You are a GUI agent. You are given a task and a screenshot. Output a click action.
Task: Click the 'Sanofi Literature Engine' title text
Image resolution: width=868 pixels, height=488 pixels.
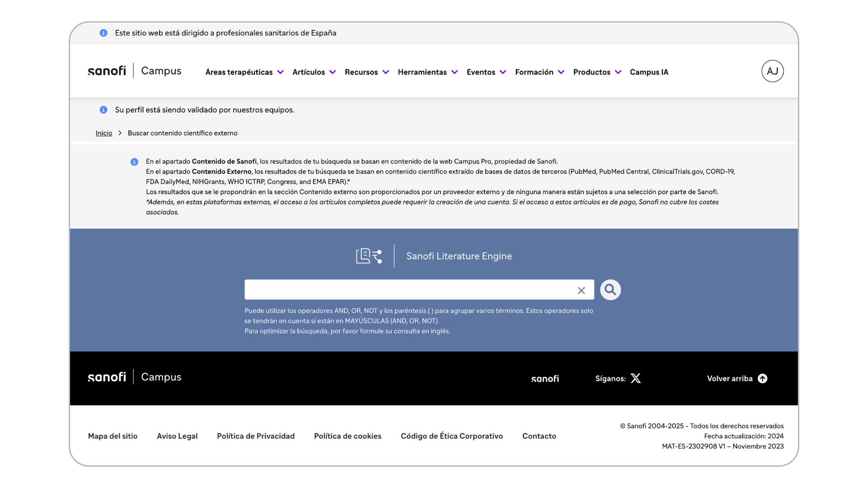459,256
